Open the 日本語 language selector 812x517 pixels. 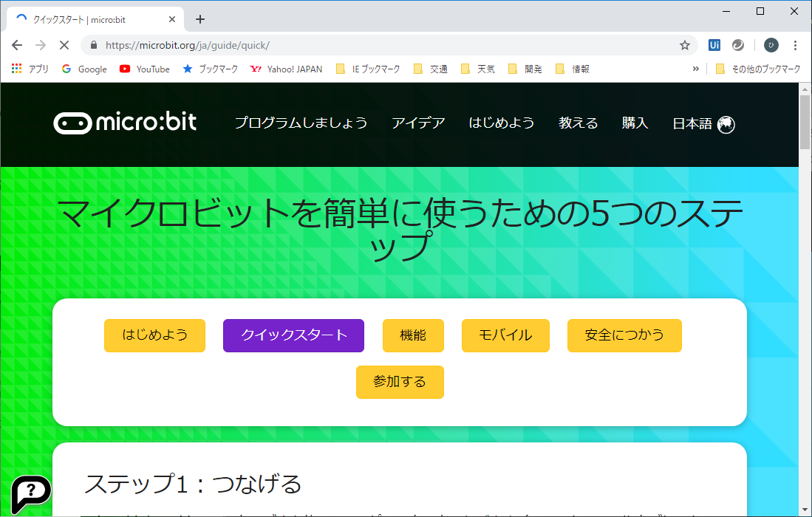[703, 124]
